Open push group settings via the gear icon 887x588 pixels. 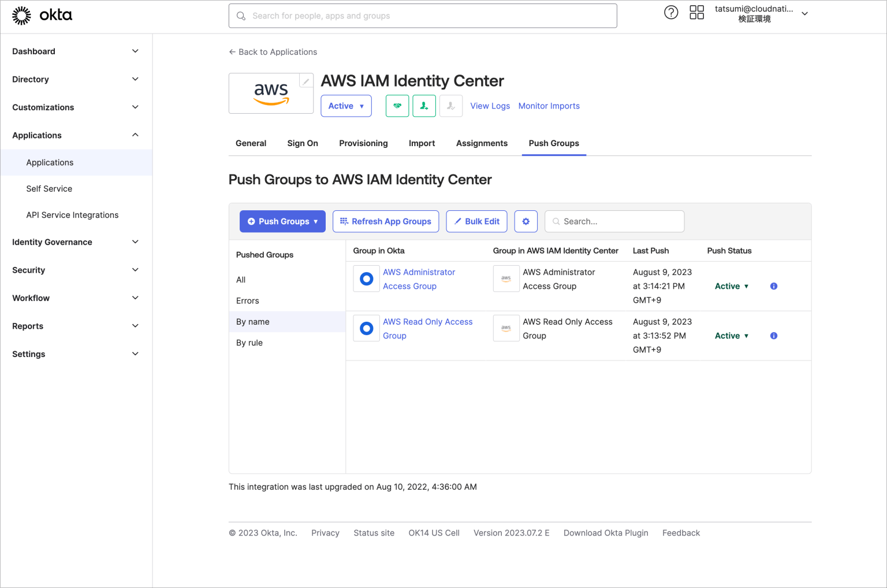pos(526,221)
